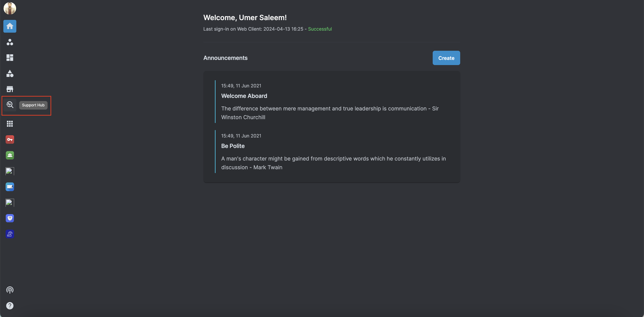Launch the purple open-box app icon
The width and height of the screenshot is (644, 317).
(10, 218)
